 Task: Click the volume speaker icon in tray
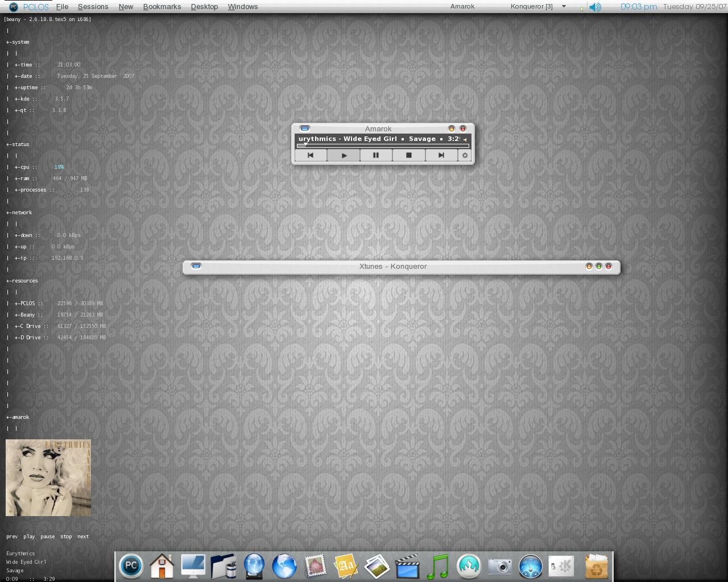pos(595,7)
